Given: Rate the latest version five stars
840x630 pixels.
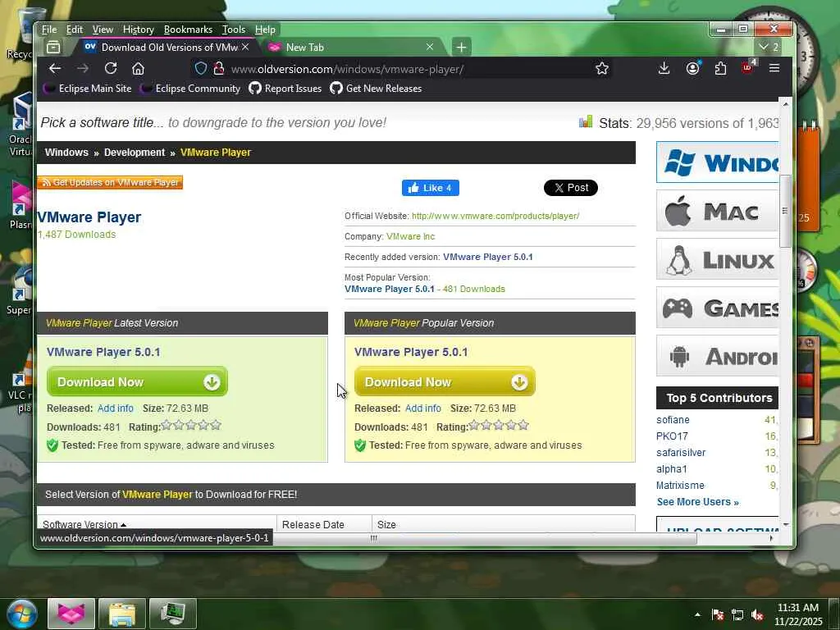Looking at the screenshot, I should point(216,426).
